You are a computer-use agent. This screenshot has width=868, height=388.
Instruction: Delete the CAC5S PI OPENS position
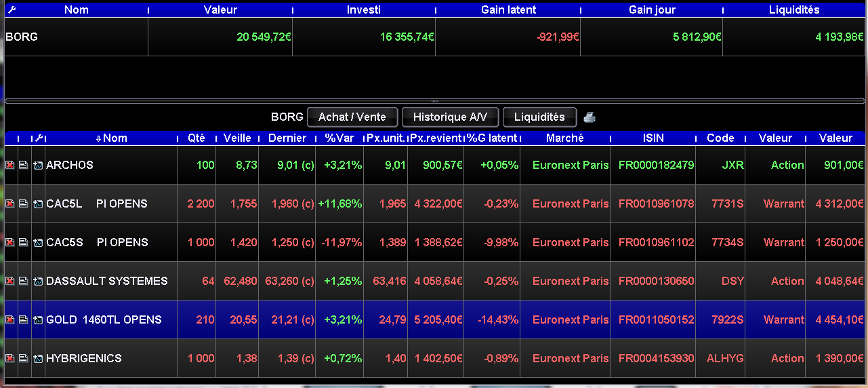(10, 242)
